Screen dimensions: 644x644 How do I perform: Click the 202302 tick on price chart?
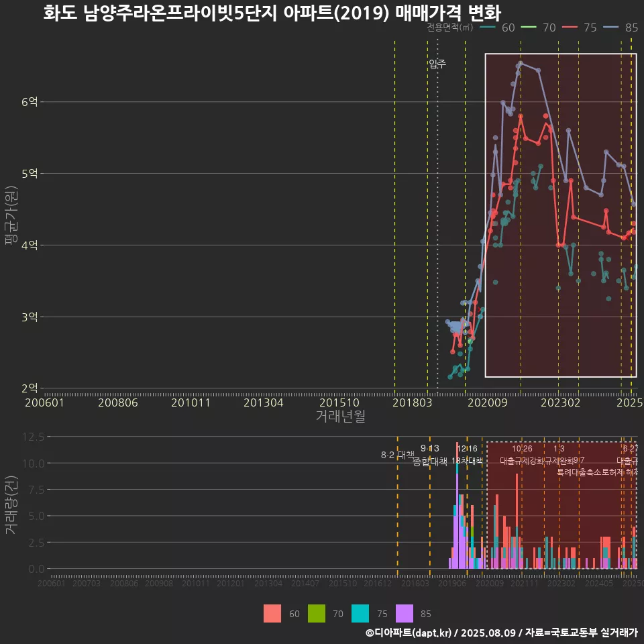[561, 402]
